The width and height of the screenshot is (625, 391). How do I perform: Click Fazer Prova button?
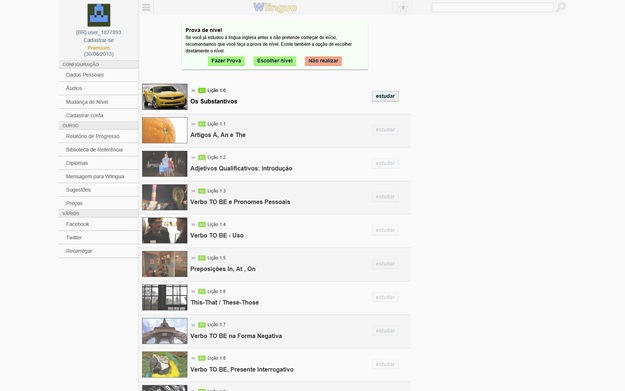point(226,61)
